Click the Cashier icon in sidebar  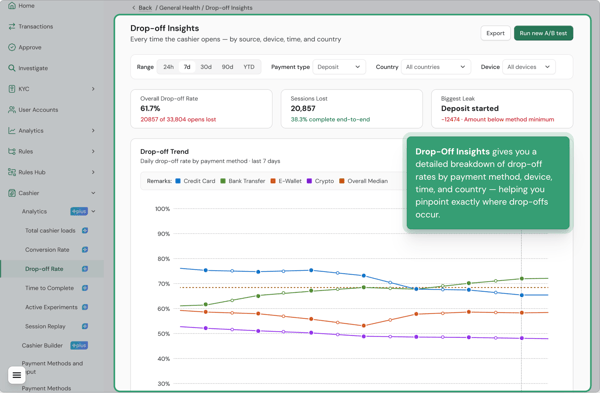(x=12, y=193)
